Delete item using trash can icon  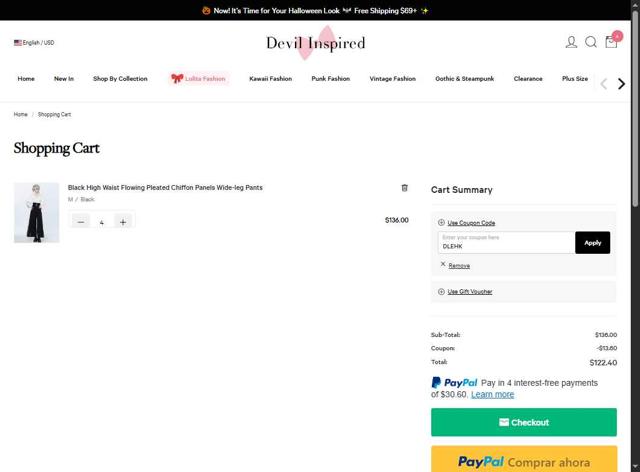click(404, 188)
